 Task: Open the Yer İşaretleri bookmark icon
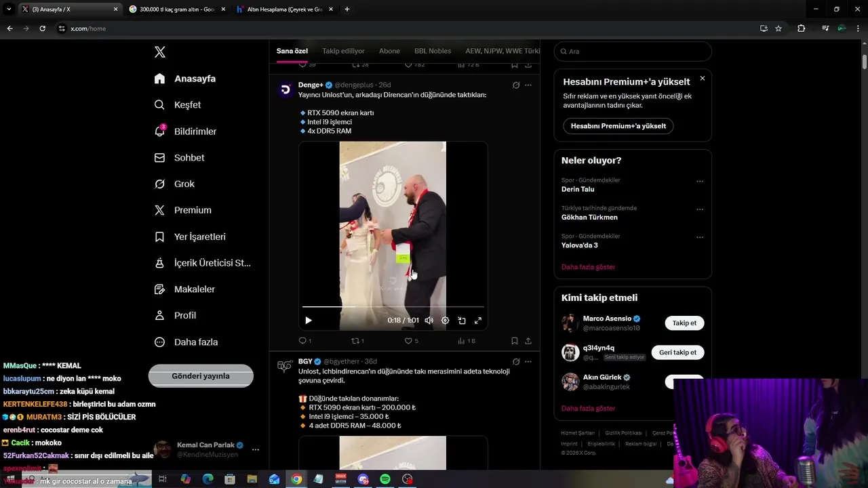[159, 237]
